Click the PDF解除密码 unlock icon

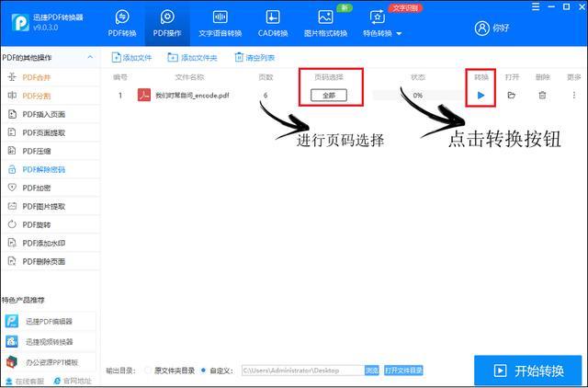12,169
